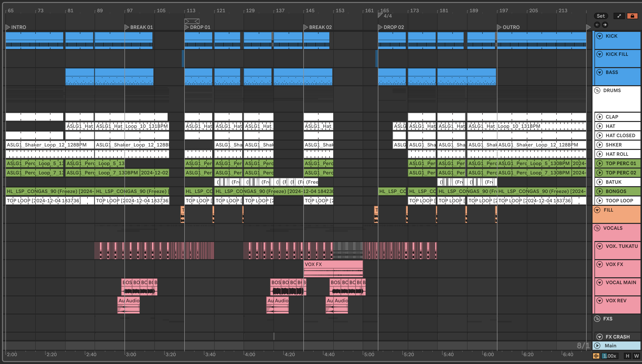Select TOP LOOP clip at intro start

pyautogui.click(x=50, y=201)
